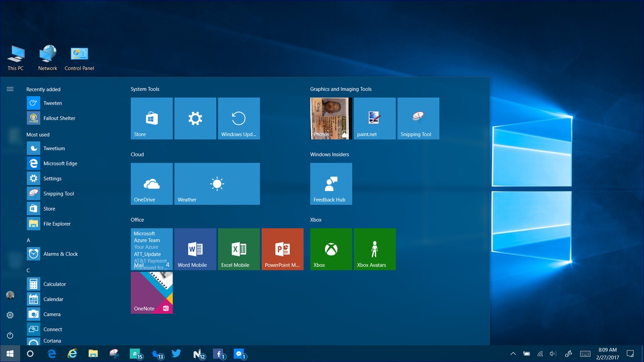Open the Settings gear tile
This screenshot has height=362, width=644.
(x=195, y=118)
